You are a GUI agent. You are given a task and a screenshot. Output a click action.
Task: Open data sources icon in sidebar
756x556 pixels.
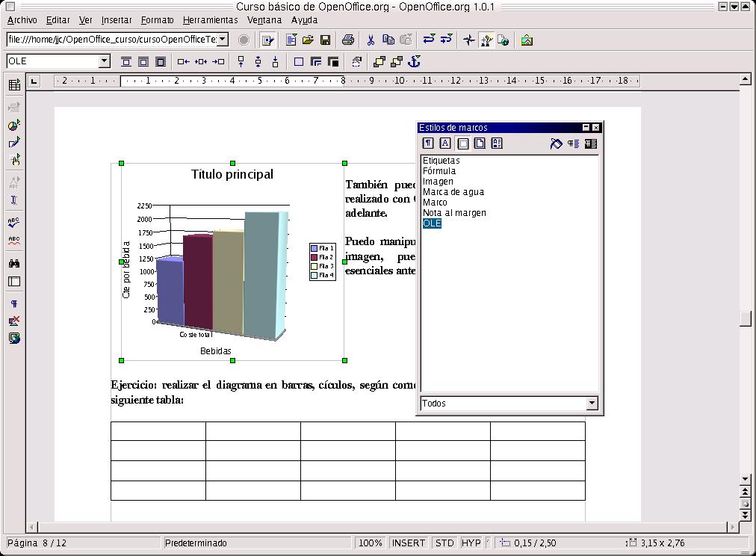14,282
